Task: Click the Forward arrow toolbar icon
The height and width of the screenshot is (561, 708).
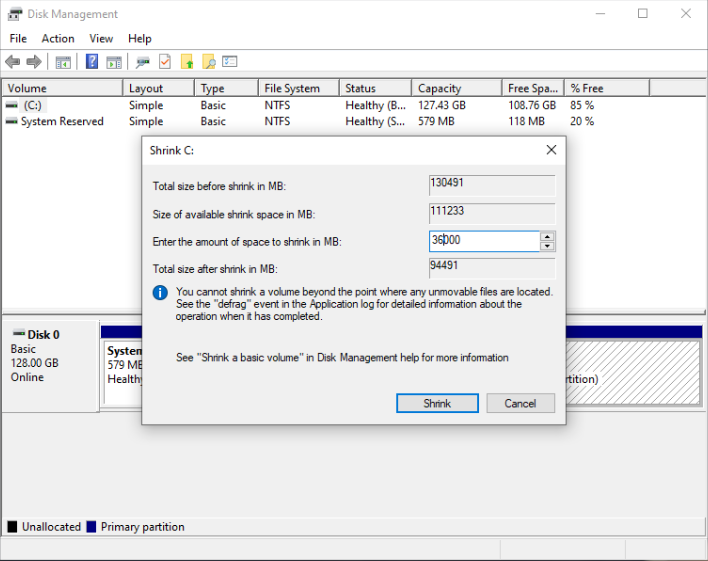Action: point(34,61)
